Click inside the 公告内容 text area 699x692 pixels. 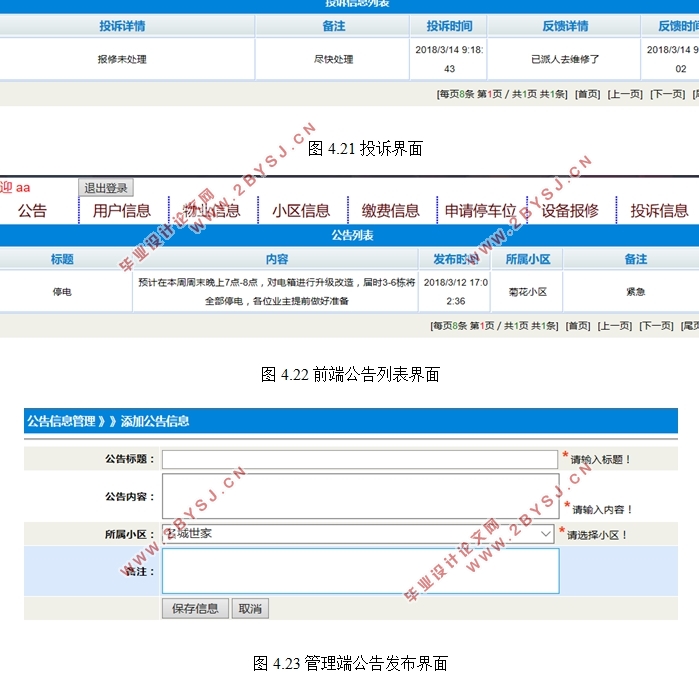(x=361, y=496)
